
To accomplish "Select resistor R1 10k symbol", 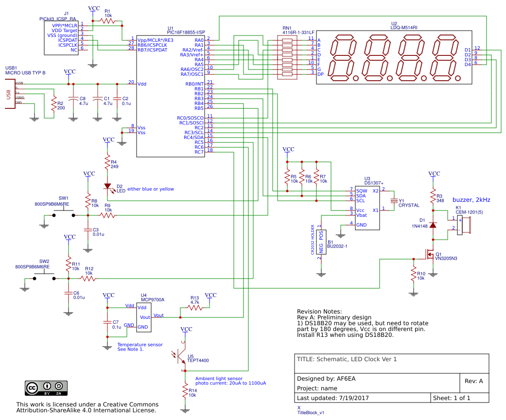I will (107, 21).
